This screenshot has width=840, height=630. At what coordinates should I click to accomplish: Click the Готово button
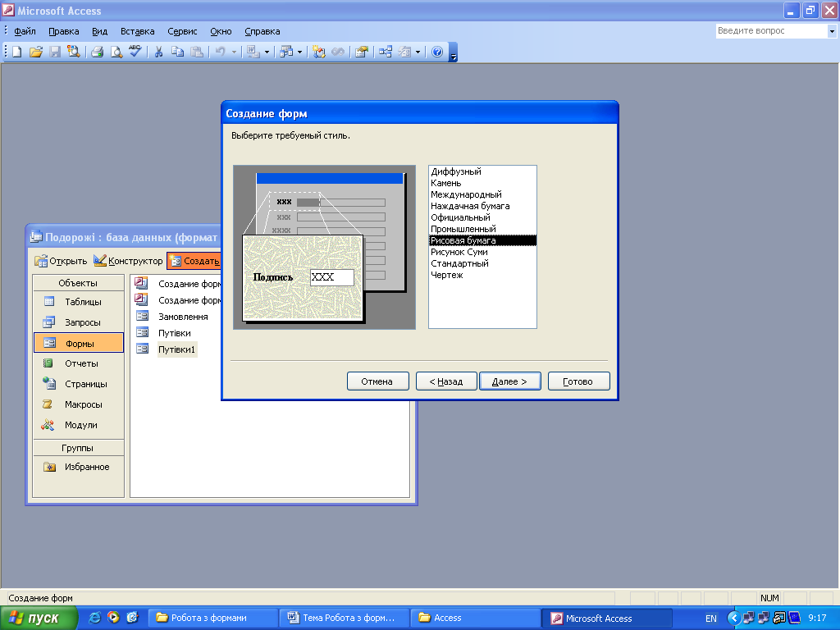click(x=578, y=381)
